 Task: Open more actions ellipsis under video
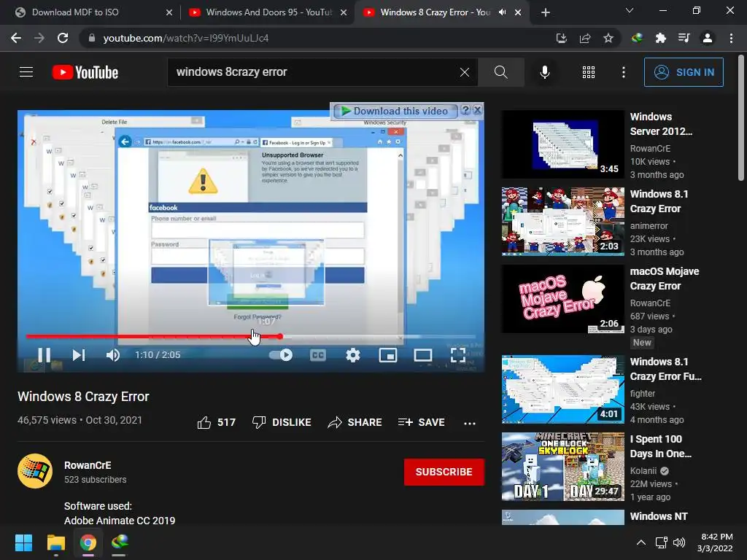pos(470,423)
